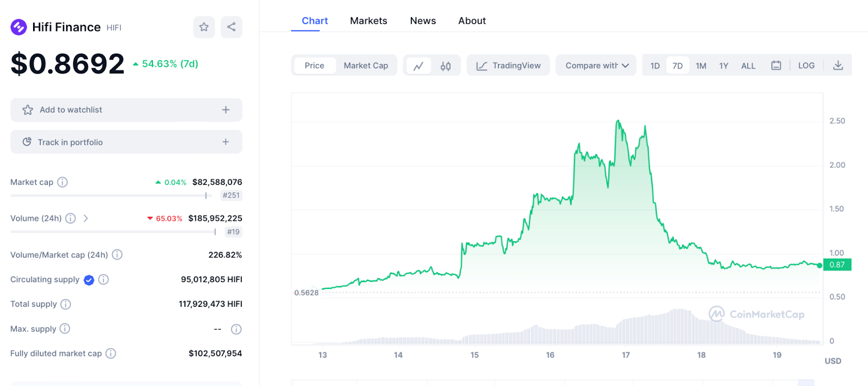Click the Circulating supply verified badge
Screen dimensions: 868x386
pos(89,280)
